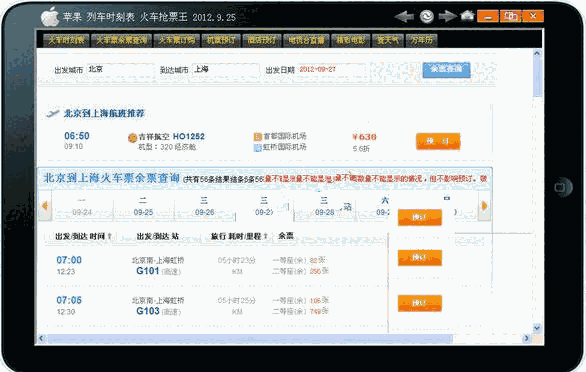Click the 首都国际机场 departure airport icon
586x372 pixels.
click(x=257, y=136)
